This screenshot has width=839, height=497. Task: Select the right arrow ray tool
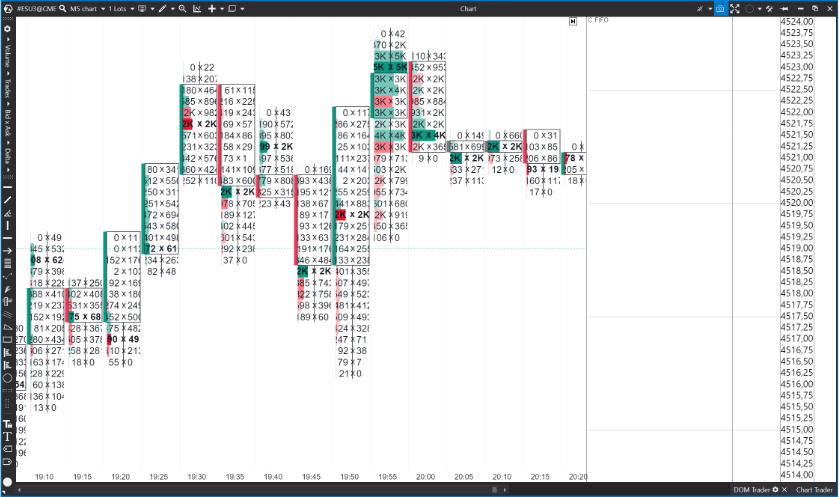pos(7,250)
